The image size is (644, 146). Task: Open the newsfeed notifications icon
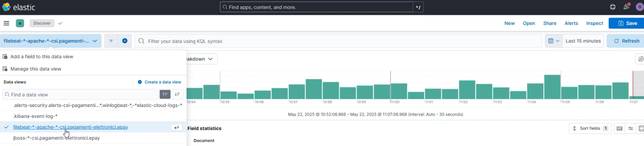tap(626, 7)
